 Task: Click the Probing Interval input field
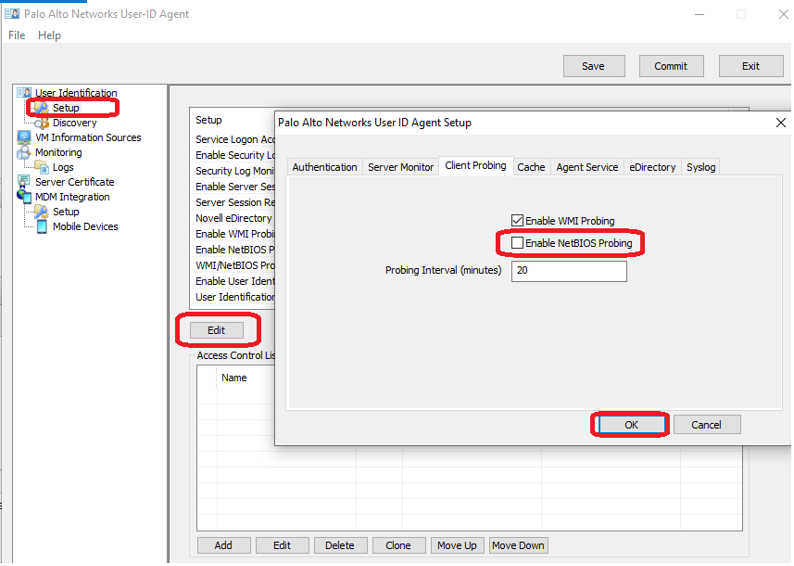point(569,271)
